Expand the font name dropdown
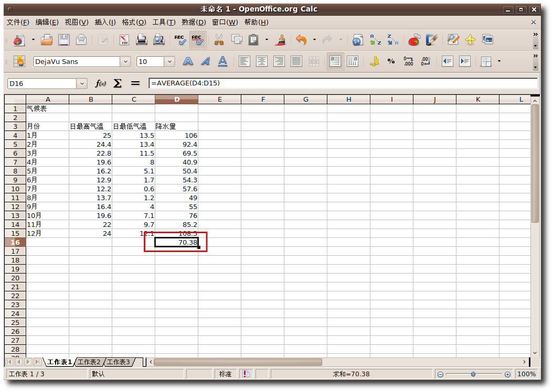This screenshot has width=553, height=392. point(125,62)
